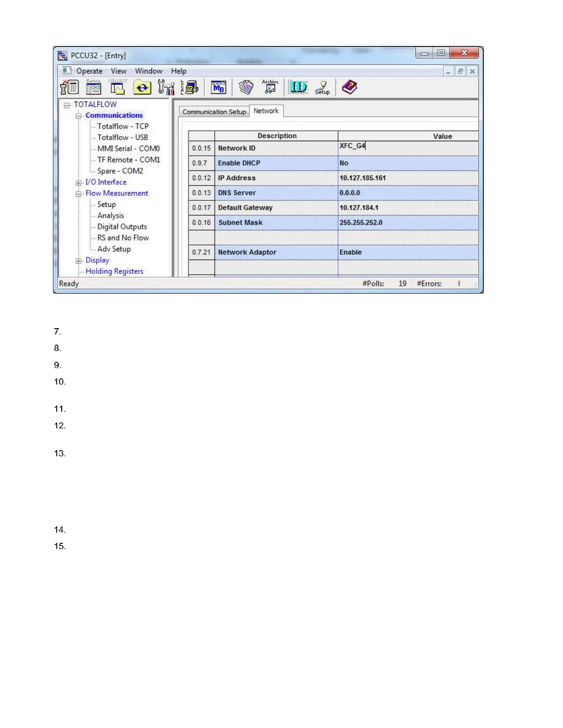The image size is (563, 728).
Task: Open the Archive toolbar icon
Action: pyautogui.click(x=270, y=86)
